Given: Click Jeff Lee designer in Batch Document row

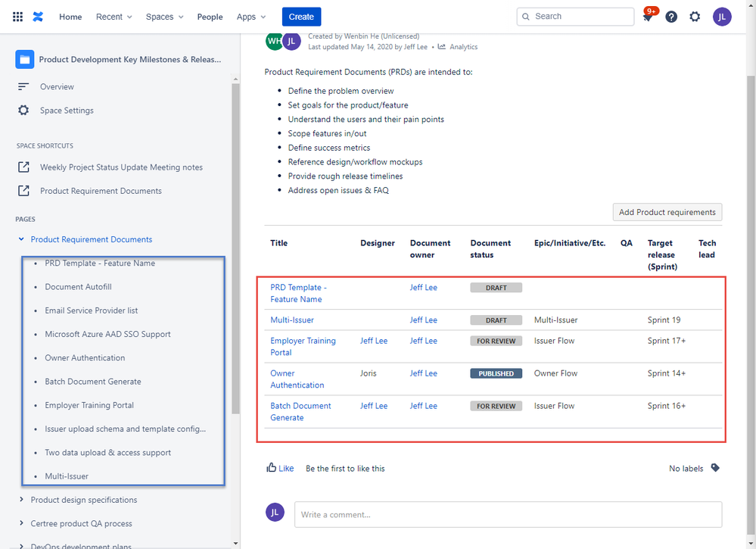Looking at the screenshot, I should [374, 406].
